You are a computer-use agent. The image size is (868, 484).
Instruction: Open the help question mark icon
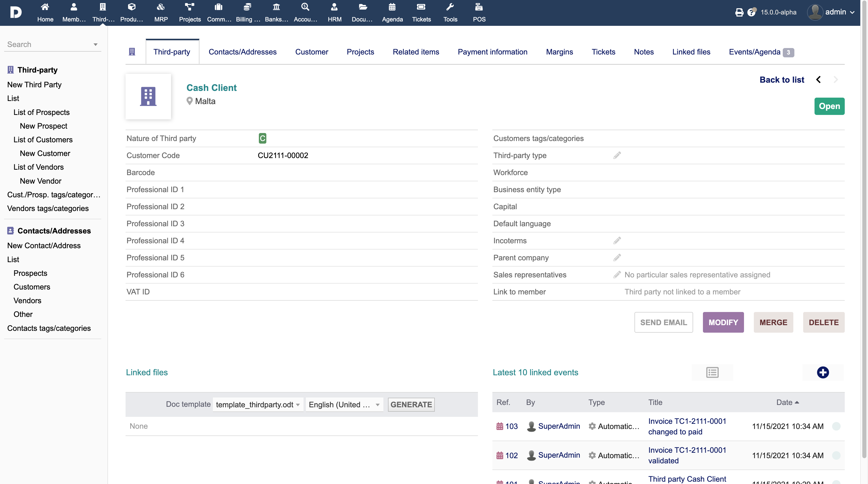tap(751, 12)
